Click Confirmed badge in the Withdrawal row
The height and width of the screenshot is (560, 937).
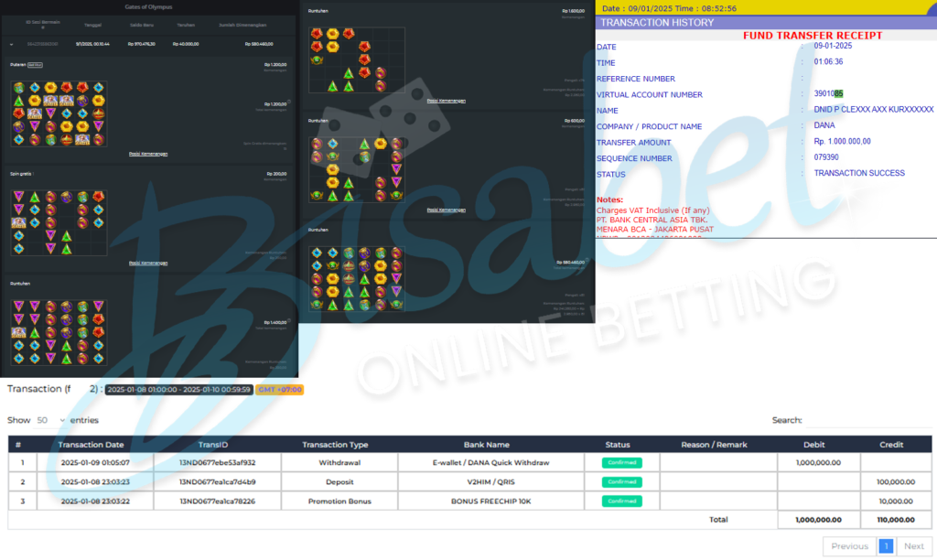tap(622, 463)
